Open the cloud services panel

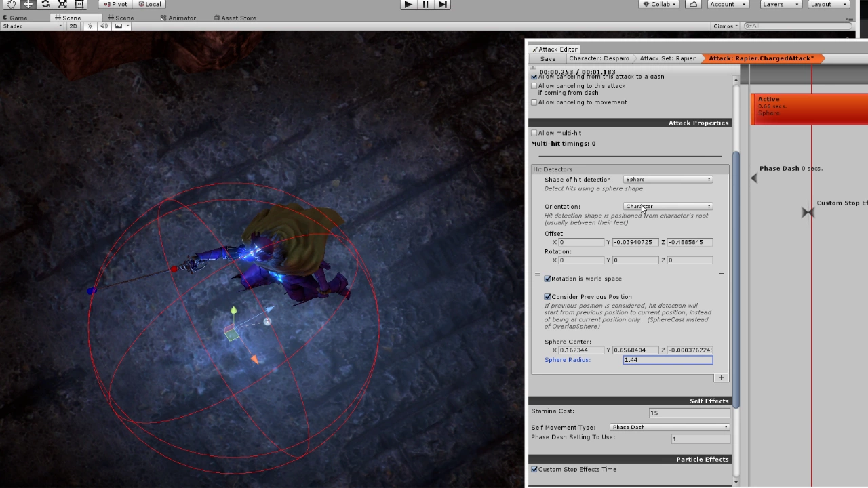tap(693, 4)
